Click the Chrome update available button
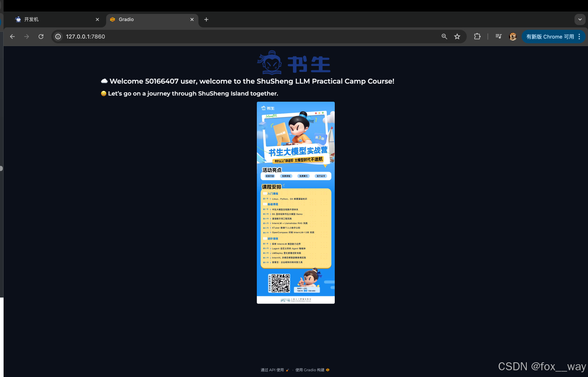Image resolution: width=588 pixels, height=377 pixels. click(x=550, y=37)
